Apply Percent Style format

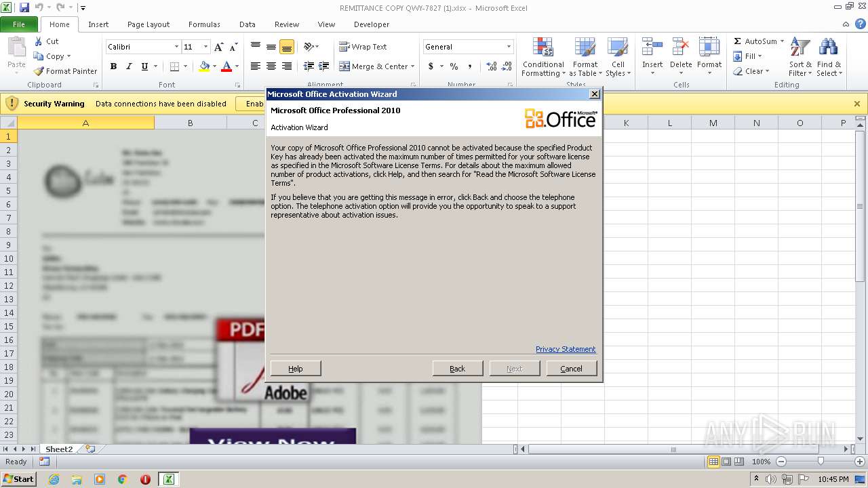[454, 66]
